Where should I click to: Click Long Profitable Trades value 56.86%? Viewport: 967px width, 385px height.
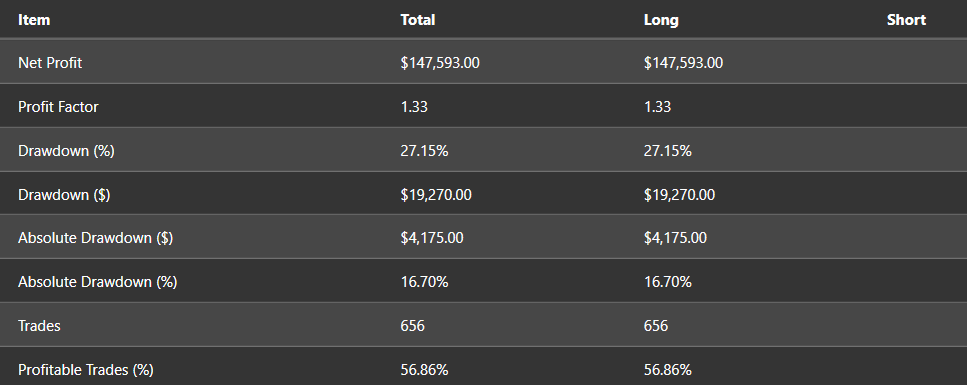tap(668, 370)
